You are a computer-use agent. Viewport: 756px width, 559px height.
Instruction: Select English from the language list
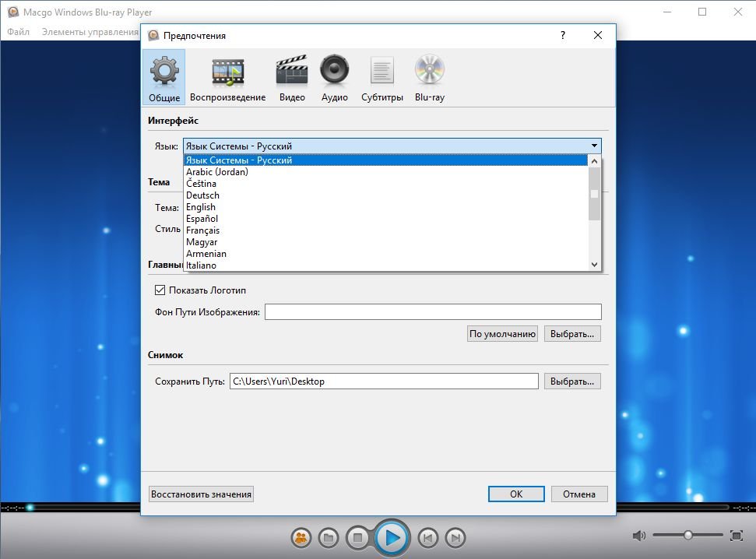point(385,207)
